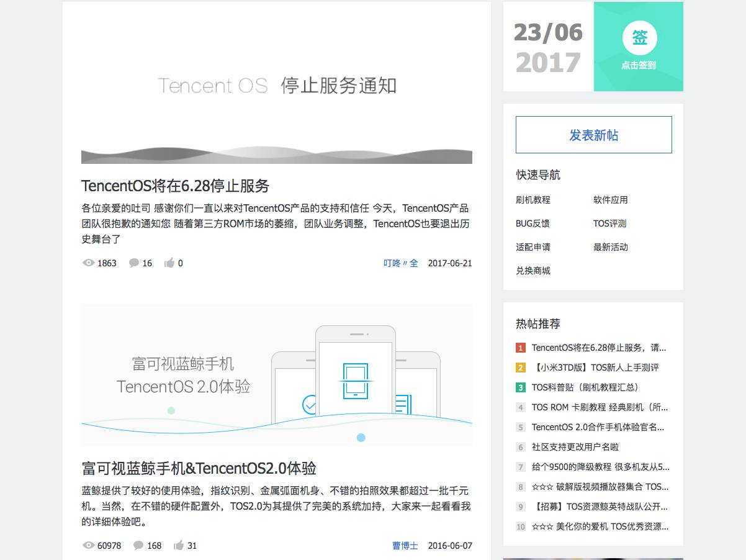Viewport: 746px width, 560px height.
Task: Click rank badge 2 in hot posts
Action: click(521, 368)
